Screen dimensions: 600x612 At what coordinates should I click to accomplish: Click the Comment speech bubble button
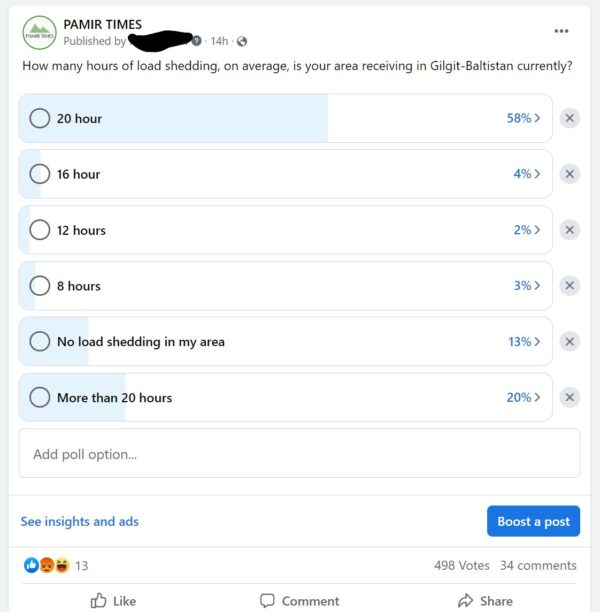click(299, 600)
